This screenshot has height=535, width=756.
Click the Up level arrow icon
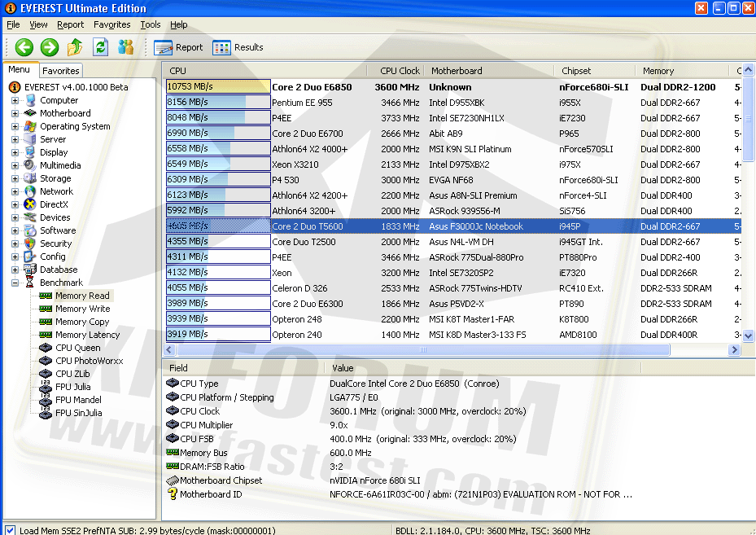click(75, 47)
